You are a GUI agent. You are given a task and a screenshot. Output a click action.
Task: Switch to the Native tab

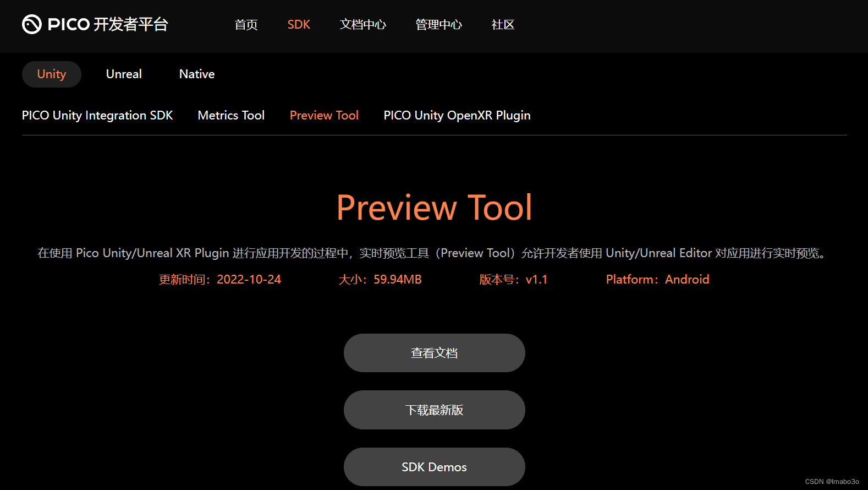197,74
